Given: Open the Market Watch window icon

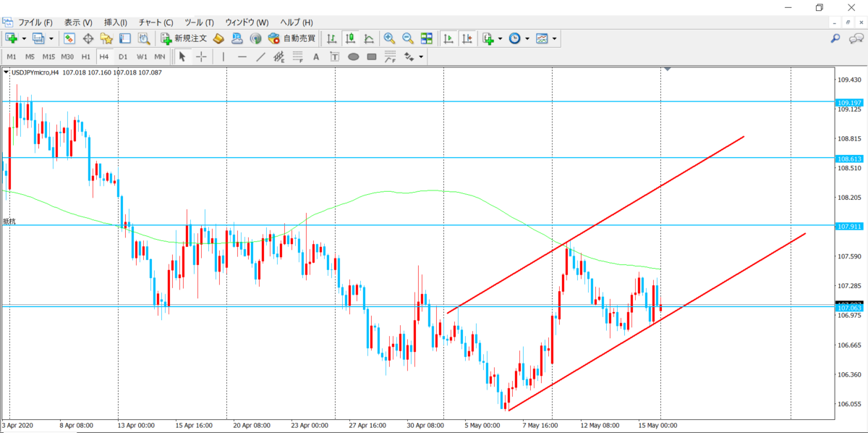Looking at the screenshot, I should 69,38.
